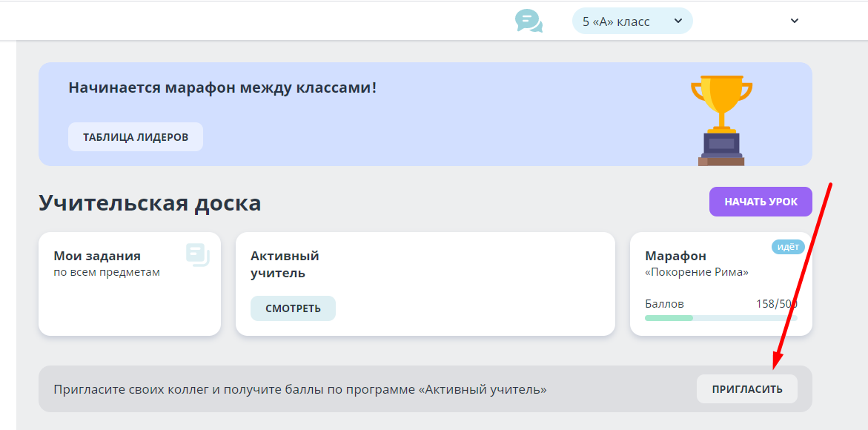Viewport: 868px width, 430px height.
Task: Click the Баллов label
Action: tap(664, 304)
